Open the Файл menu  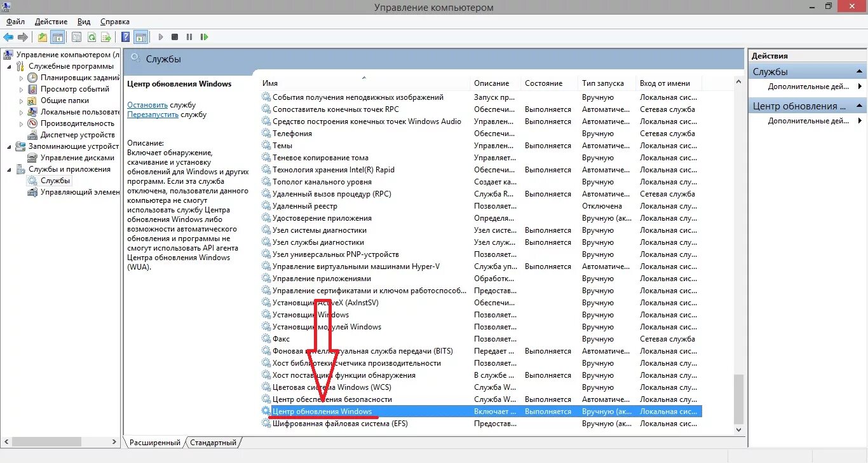(x=16, y=22)
